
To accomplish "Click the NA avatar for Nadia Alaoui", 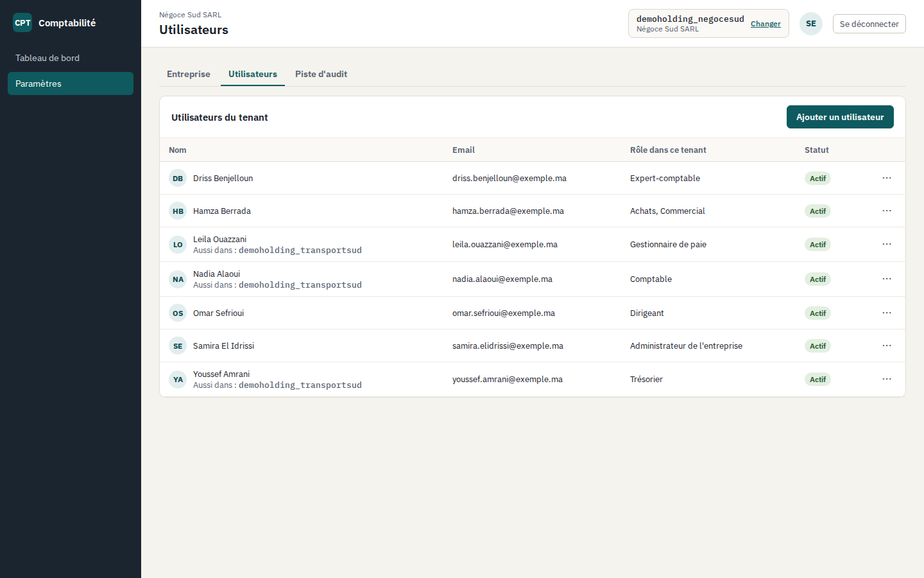I will (178, 279).
